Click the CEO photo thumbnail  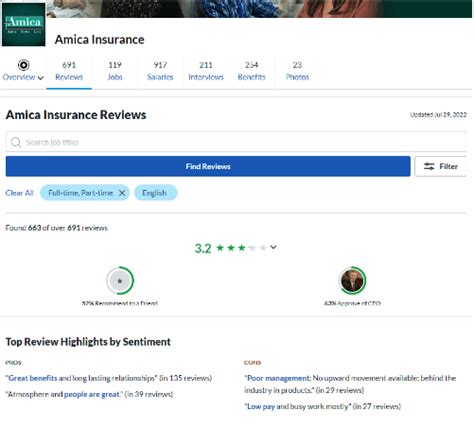(x=352, y=280)
